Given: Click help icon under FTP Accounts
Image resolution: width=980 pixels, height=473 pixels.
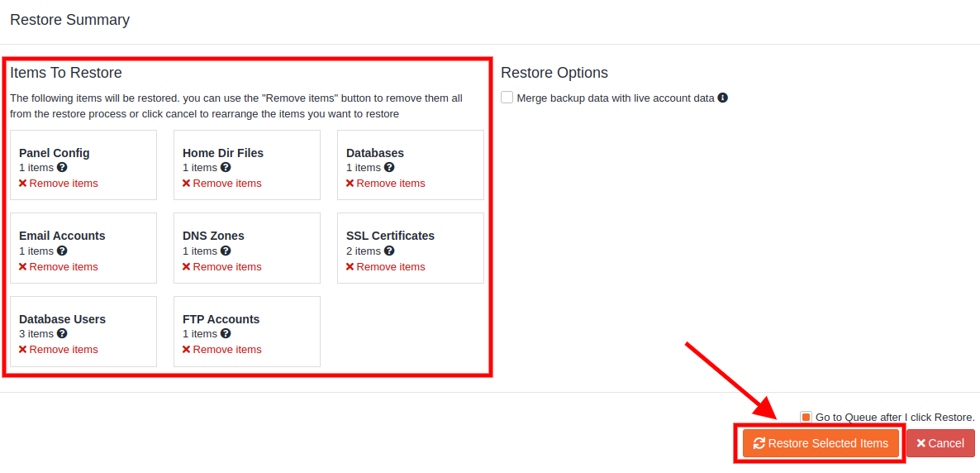Looking at the screenshot, I should tap(226, 334).
